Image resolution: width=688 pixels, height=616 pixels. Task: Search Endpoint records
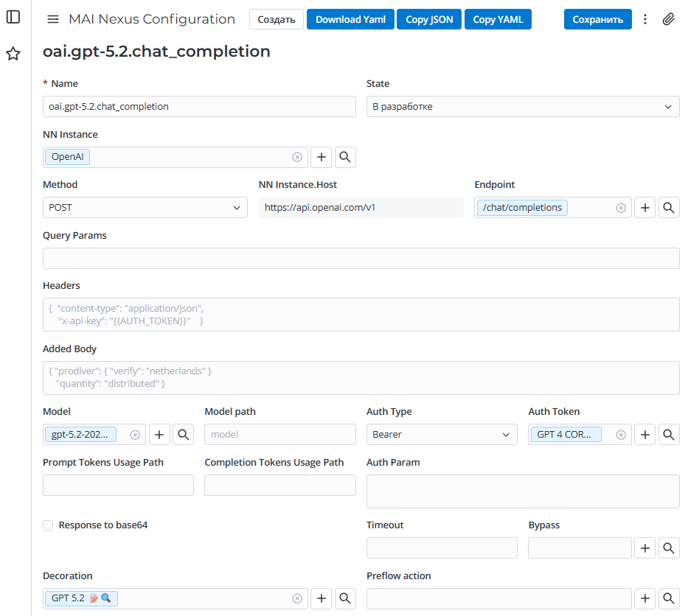[669, 208]
